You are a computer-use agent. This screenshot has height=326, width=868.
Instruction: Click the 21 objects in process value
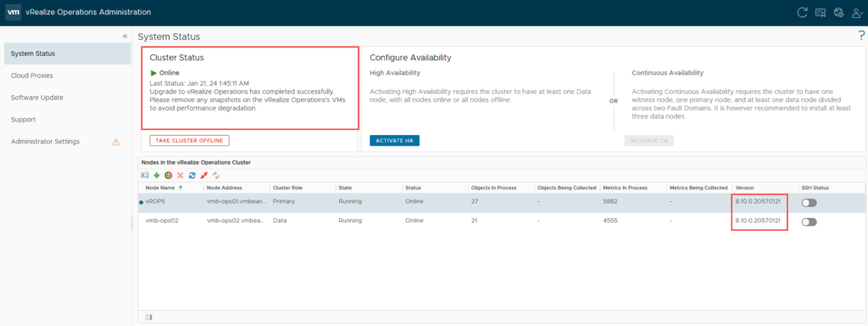[474, 221]
